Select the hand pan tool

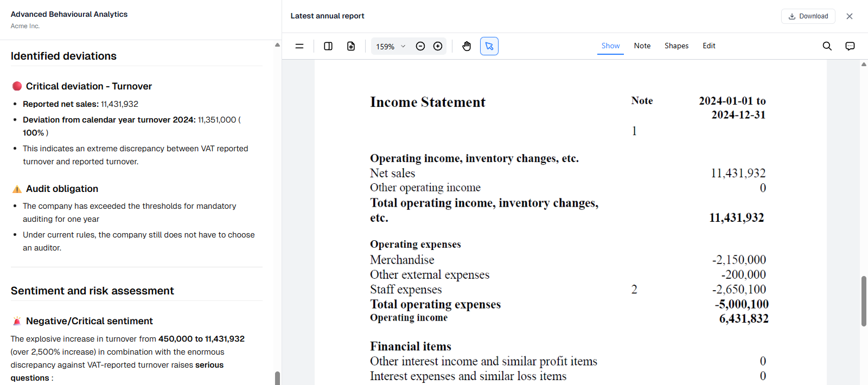tap(467, 46)
